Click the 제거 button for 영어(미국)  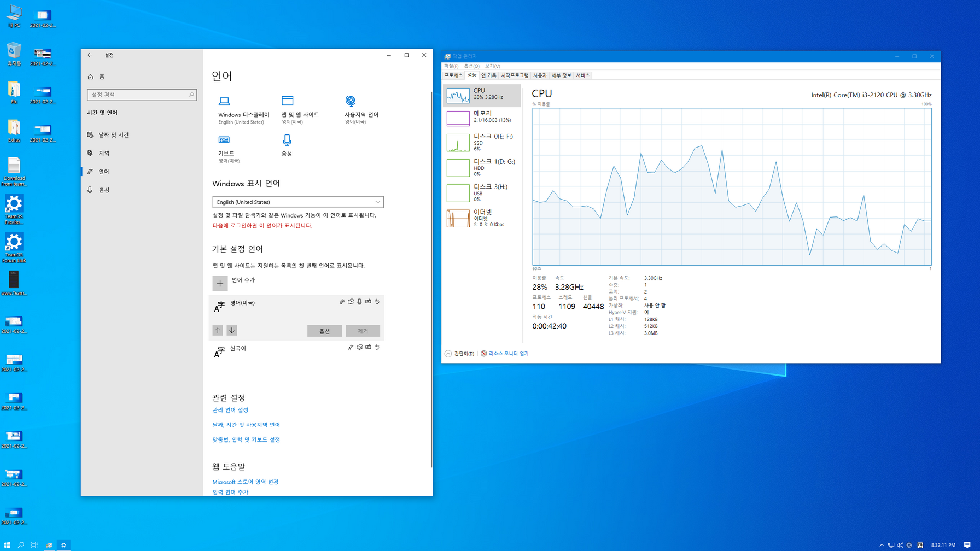point(363,331)
